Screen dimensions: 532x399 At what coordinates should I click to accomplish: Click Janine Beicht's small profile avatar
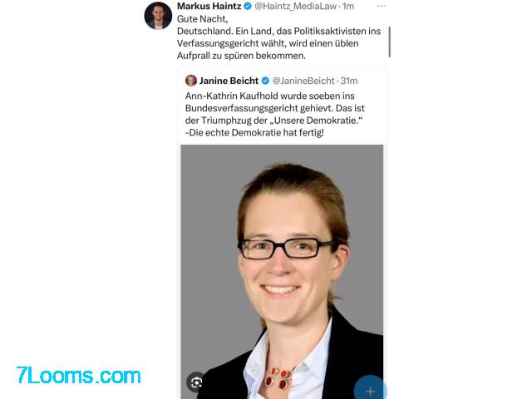(x=191, y=81)
